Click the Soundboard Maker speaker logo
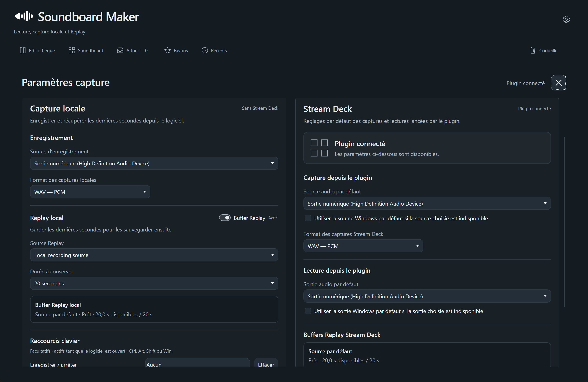 pyautogui.click(x=24, y=16)
